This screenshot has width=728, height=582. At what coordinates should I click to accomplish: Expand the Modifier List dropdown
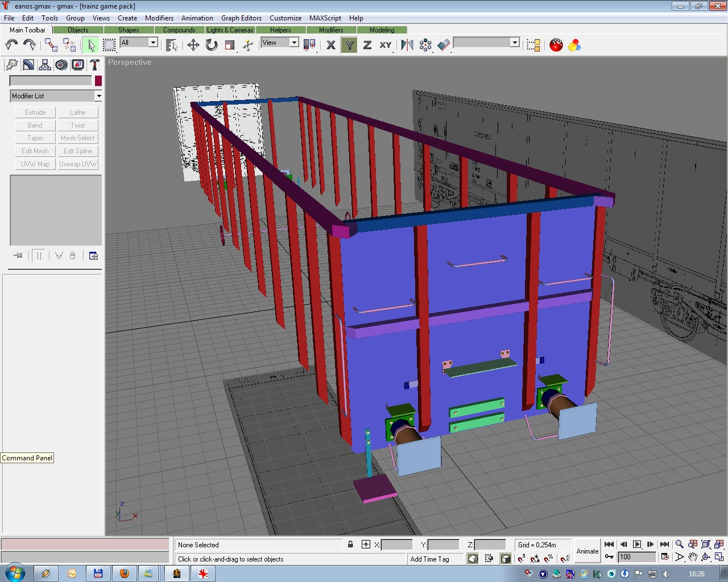[56, 95]
